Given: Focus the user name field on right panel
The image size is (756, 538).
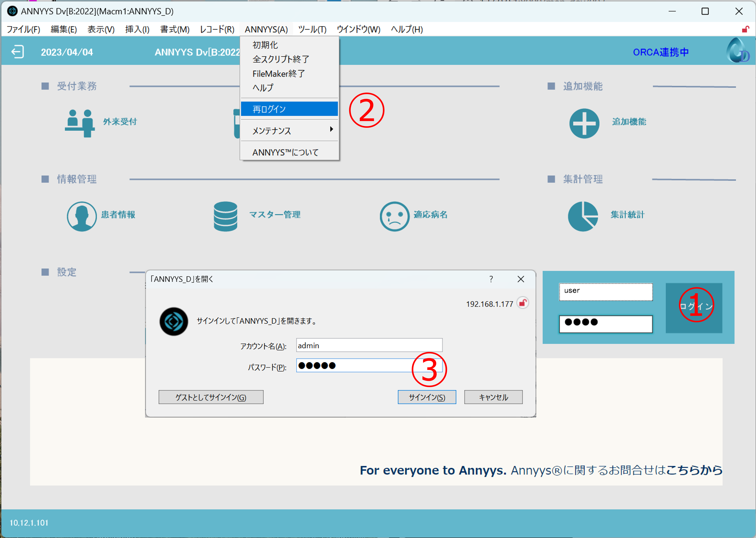Looking at the screenshot, I should (606, 292).
